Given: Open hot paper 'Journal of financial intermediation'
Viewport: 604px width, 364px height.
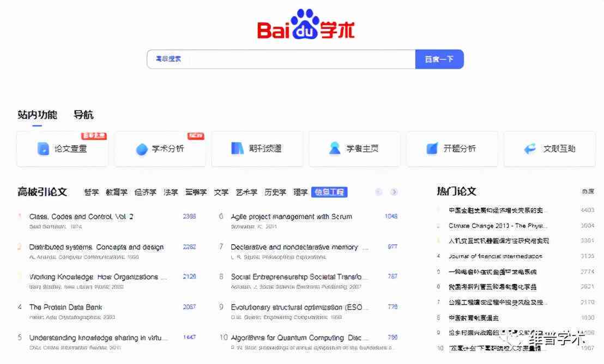Looking at the screenshot, I should coord(496,256).
